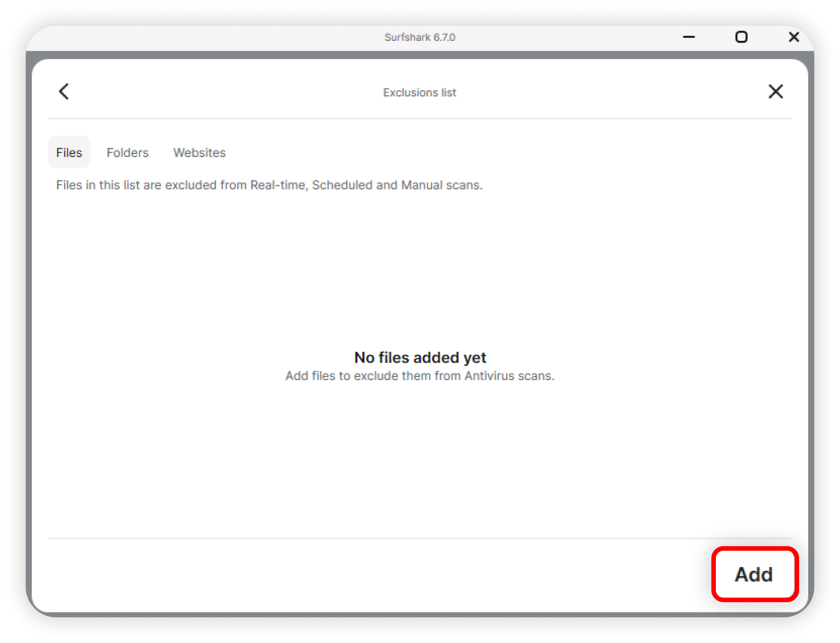Screen dimensions: 840x643
Task: Open the Folders exclusions tab
Action: click(x=128, y=152)
